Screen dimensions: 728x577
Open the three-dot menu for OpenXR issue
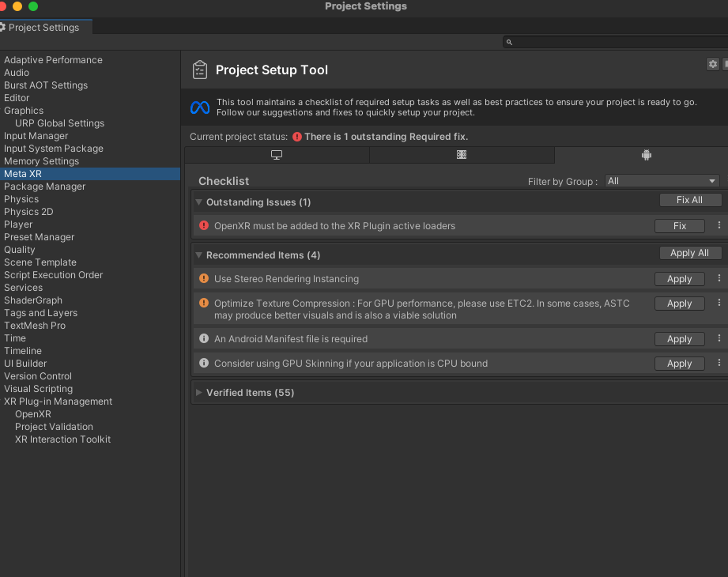click(x=719, y=226)
